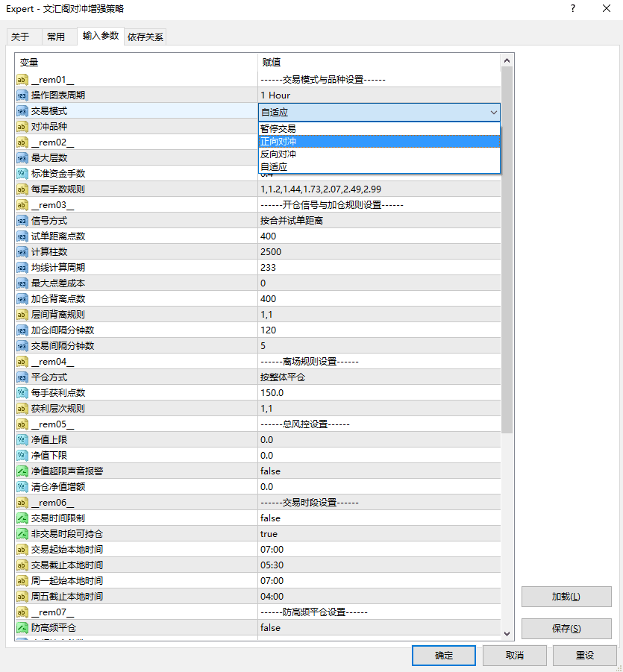The width and height of the screenshot is (623, 672).
Task: Toggle the 非交易时段可持仓 true value
Action: 313,533
